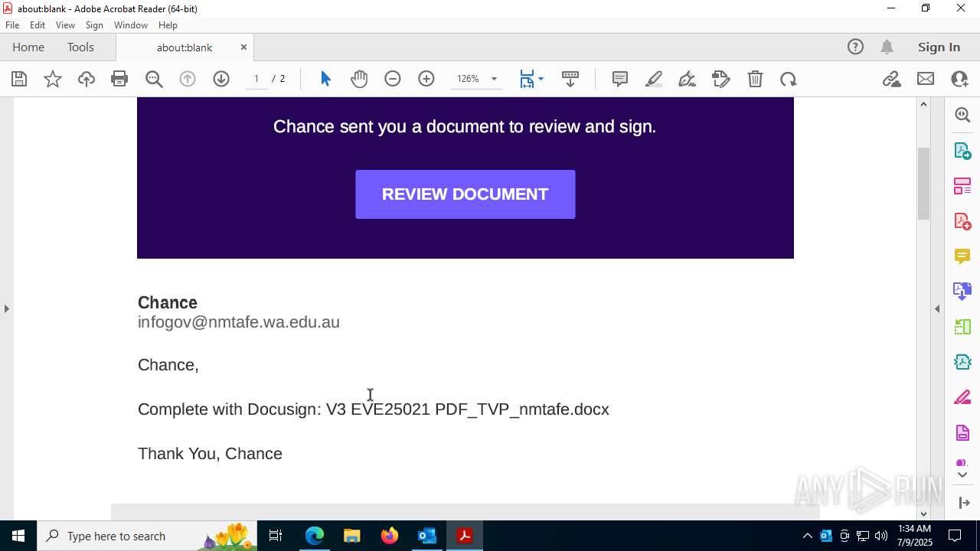Open the Windows Start menu

point(18,536)
